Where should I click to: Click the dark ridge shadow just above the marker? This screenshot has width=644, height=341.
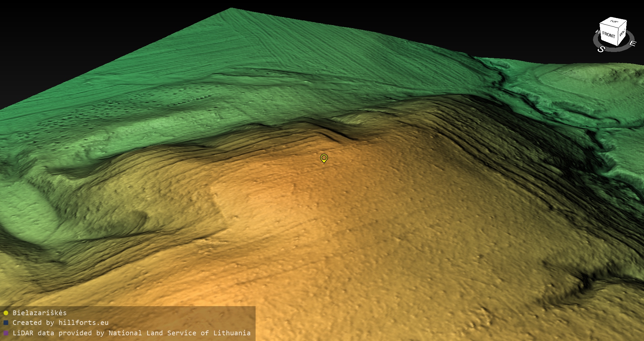point(335,134)
